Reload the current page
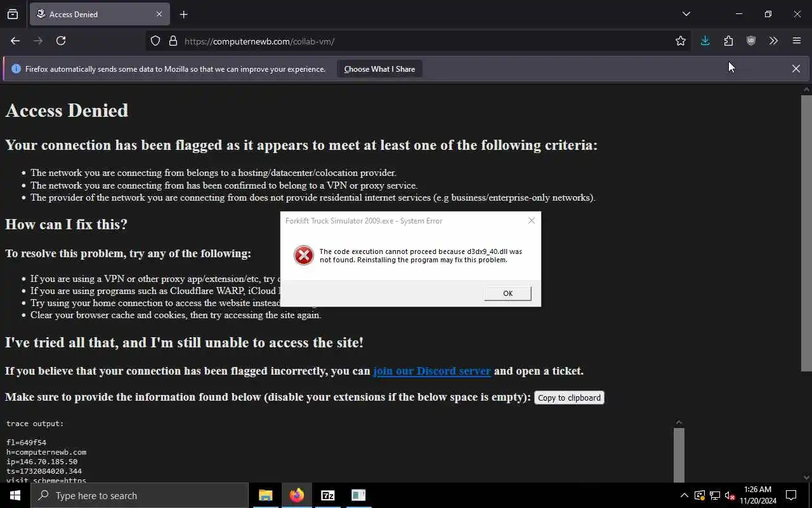The height and width of the screenshot is (508, 812). pos(61,41)
